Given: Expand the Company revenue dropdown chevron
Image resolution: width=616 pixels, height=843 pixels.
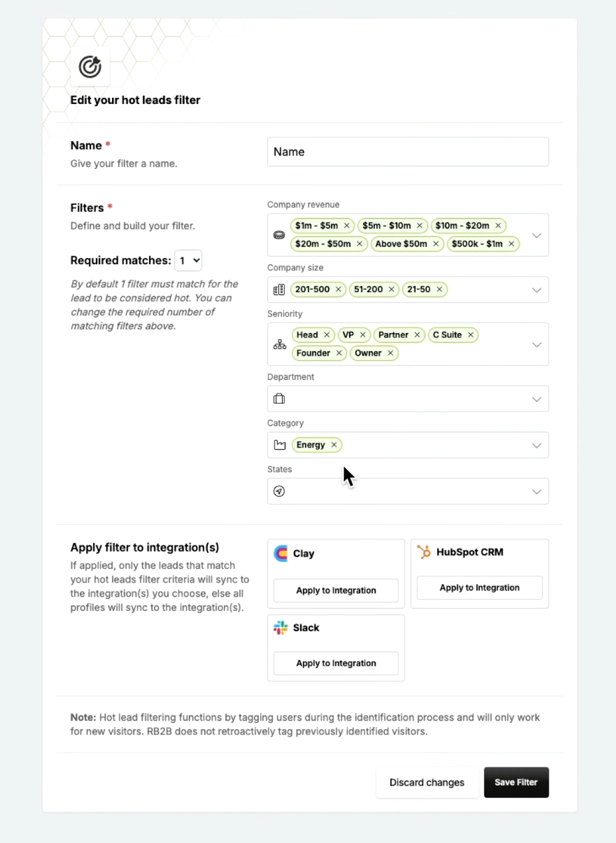Looking at the screenshot, I should click(537, 235).
